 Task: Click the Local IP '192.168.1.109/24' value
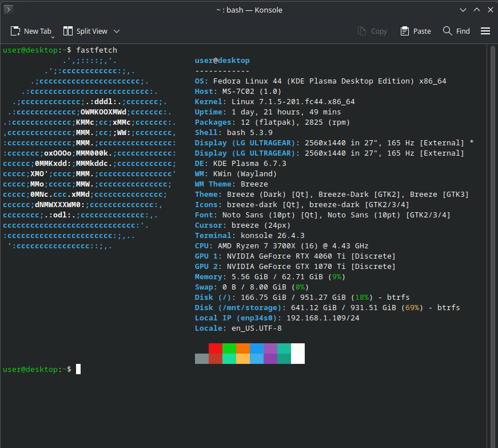pos(322,318)
